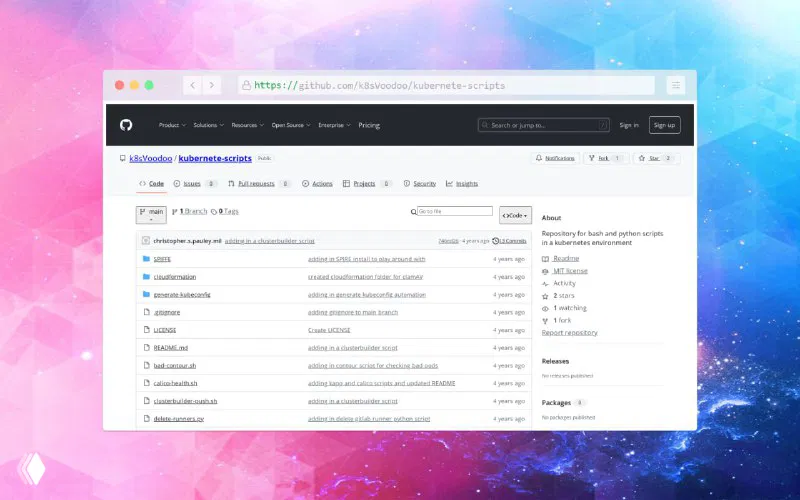
Task: Open the 1 fork link in About
Action: click(562, 320)
